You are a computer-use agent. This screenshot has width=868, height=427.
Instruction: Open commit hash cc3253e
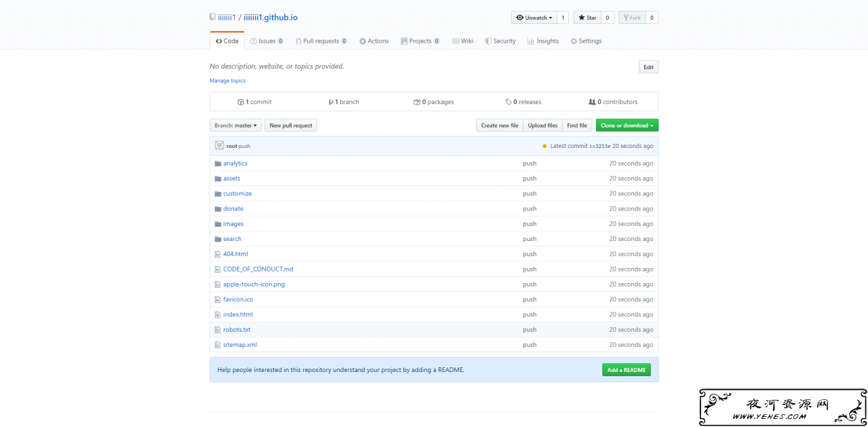click(x=599, y=146)
